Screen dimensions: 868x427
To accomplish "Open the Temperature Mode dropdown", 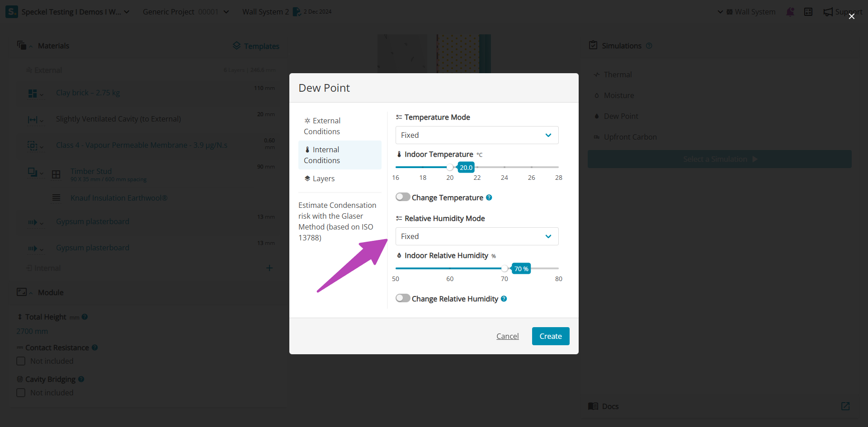I will (x=477, y=135).
